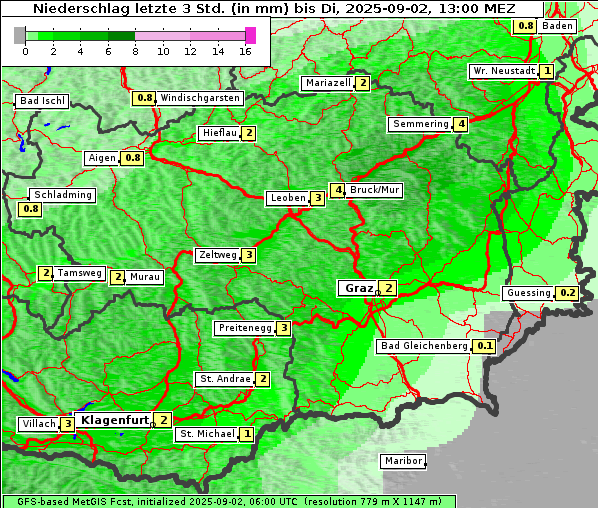This screenshot has height=508, width=598.
Task: Click the Baden 0.8 value marker
Action: pos(525,26)
